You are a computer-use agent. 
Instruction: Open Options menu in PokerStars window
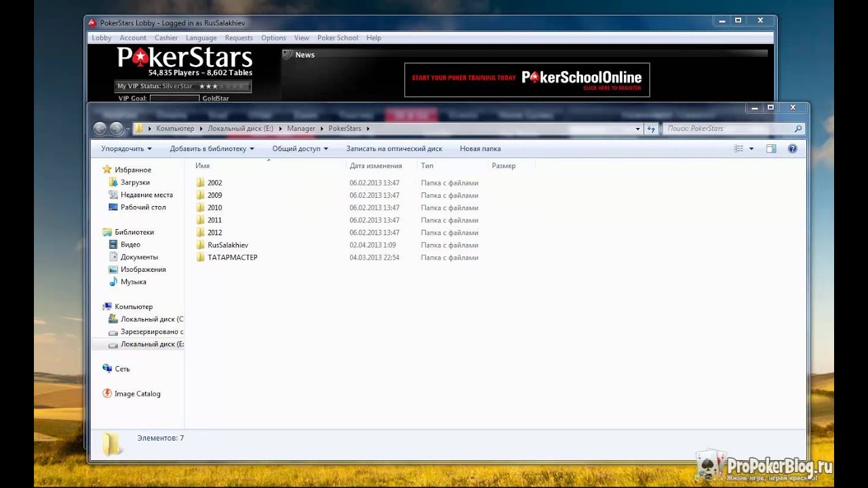pos(274,38)
